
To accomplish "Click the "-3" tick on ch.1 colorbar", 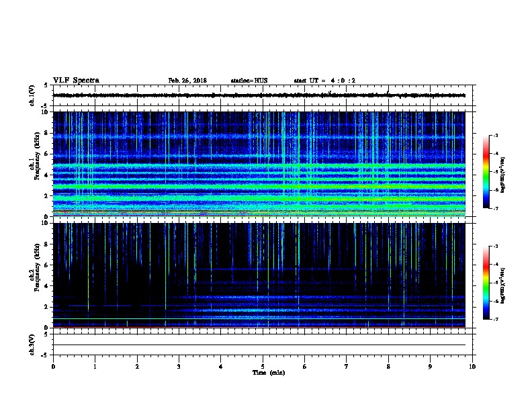I will pos(495,136).
